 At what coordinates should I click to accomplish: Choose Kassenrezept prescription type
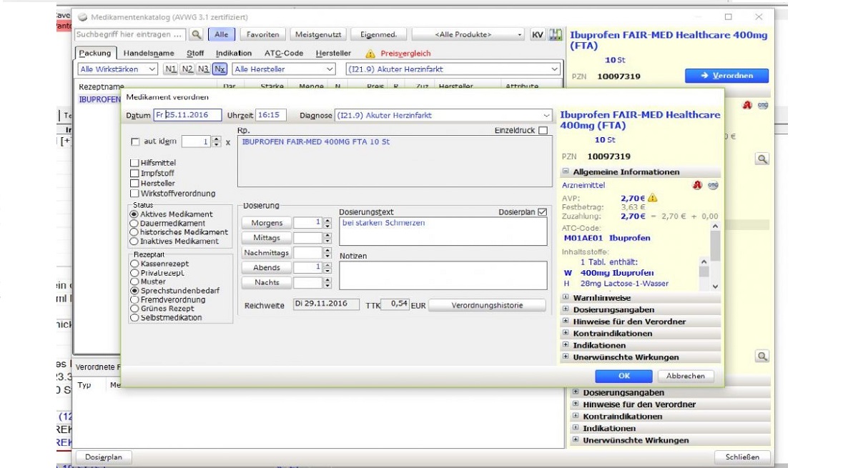coord(134,264)
